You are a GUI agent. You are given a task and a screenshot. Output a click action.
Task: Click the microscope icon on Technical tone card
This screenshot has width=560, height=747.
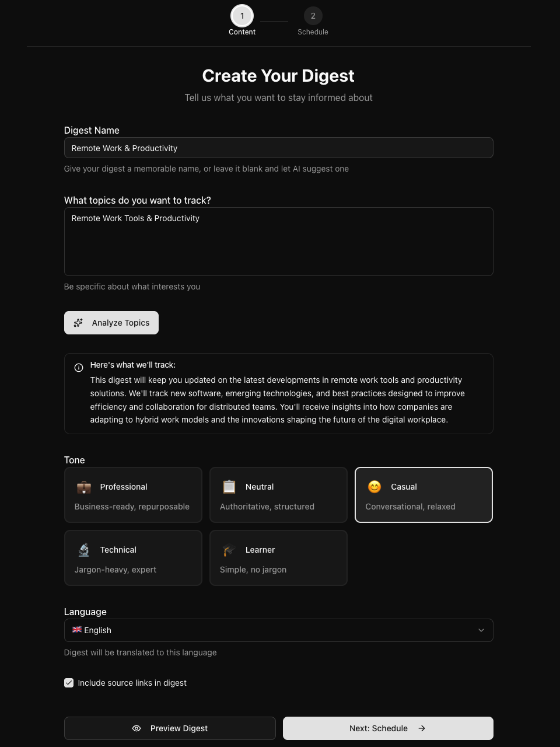(83, 550)
